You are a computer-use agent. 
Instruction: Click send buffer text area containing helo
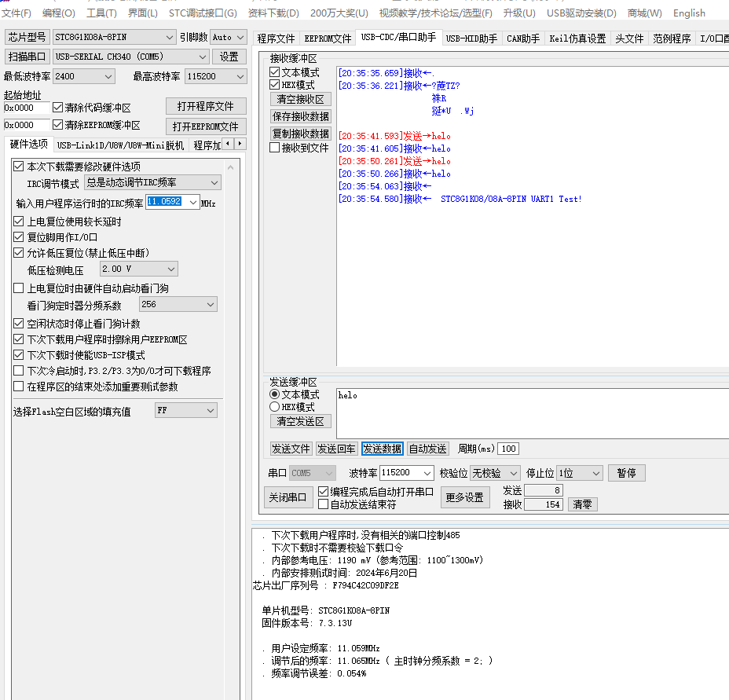[x=533, y=413]
